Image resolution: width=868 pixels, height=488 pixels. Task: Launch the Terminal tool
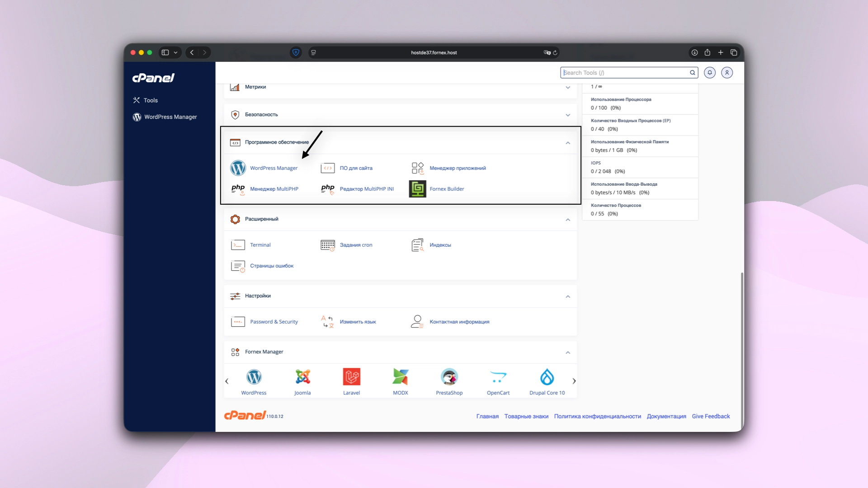click(x=260, y=244)
